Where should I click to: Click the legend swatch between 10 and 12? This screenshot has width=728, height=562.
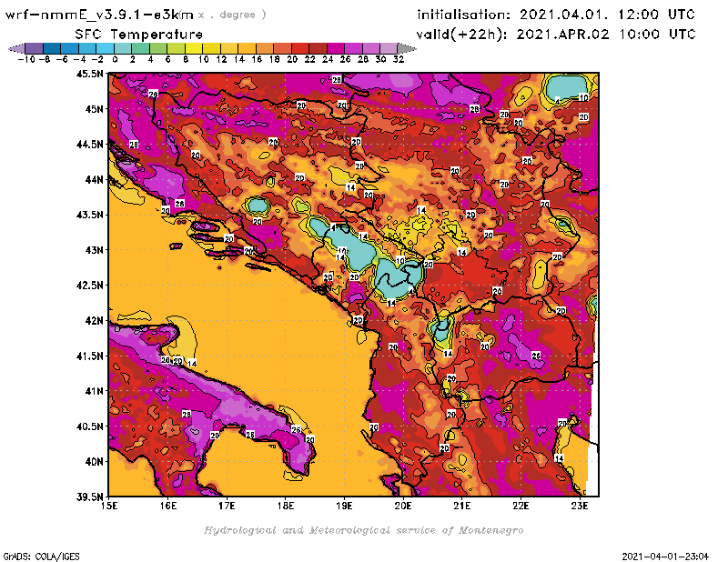pyautogui.click(x=211, y=48)
